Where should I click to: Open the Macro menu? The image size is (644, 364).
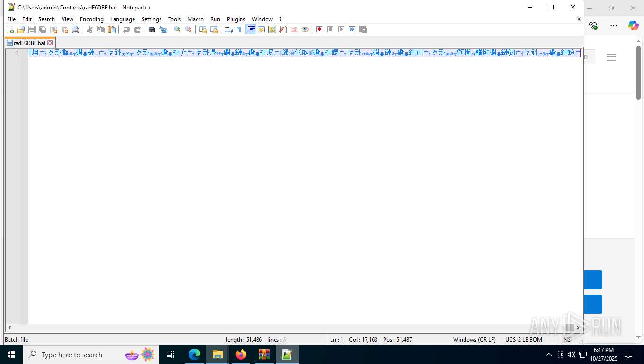196,19
